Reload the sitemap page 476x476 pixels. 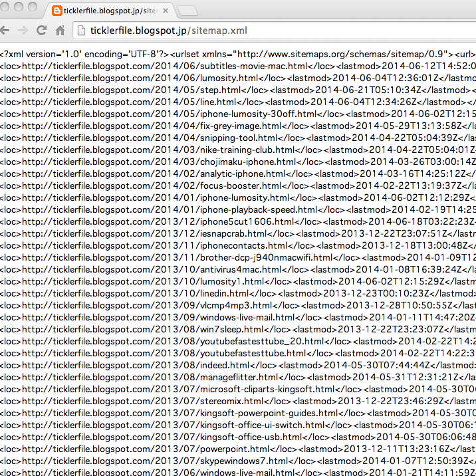[42, 30]
